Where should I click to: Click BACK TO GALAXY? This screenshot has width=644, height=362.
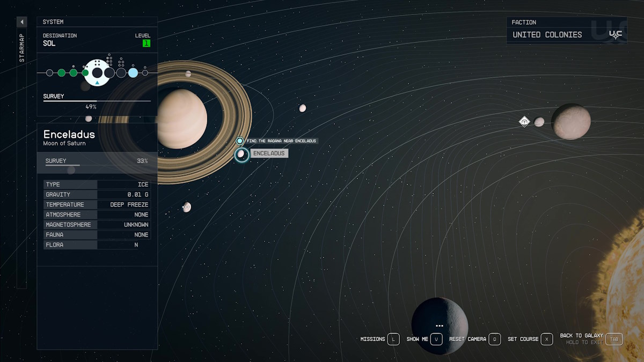[581, 335]
